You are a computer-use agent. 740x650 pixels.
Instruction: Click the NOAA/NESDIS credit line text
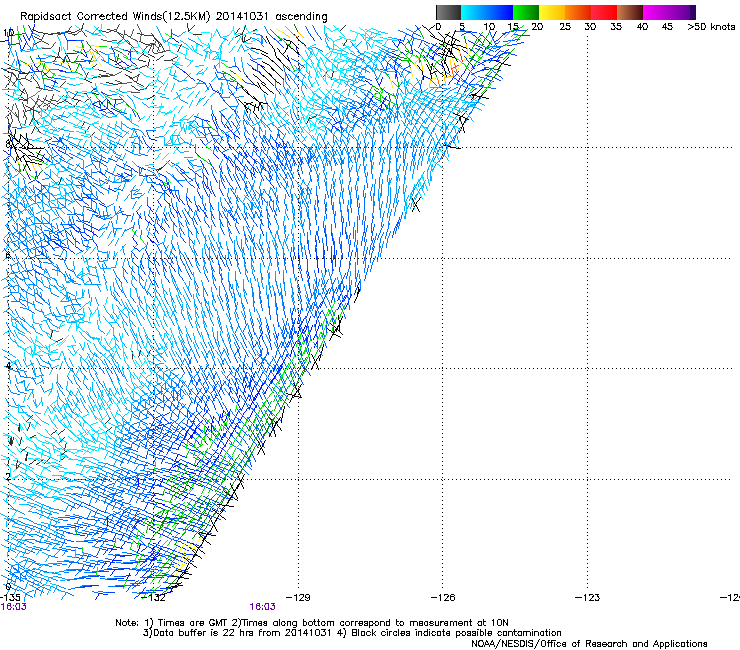point(589,643)
